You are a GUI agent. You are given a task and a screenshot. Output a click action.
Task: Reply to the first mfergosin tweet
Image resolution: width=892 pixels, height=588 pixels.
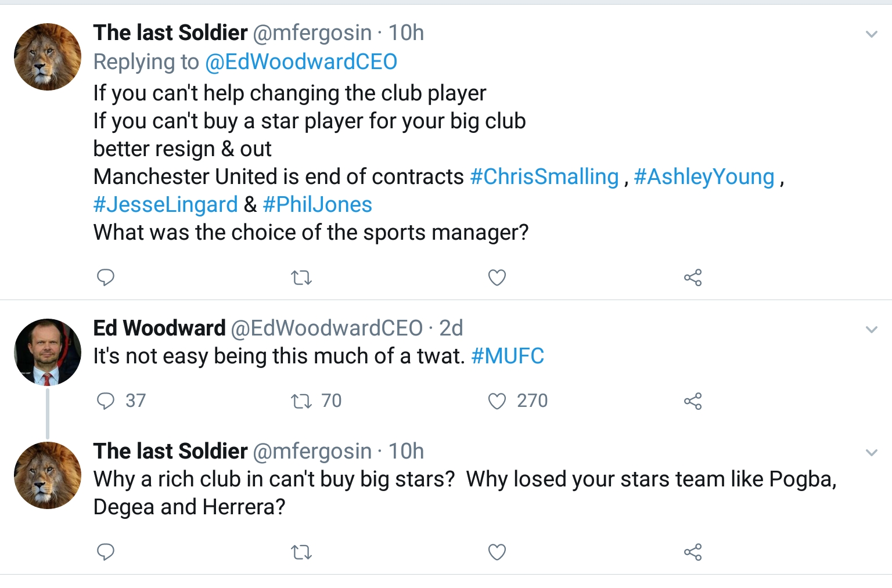pyautogui.click(x=105, y=277)
